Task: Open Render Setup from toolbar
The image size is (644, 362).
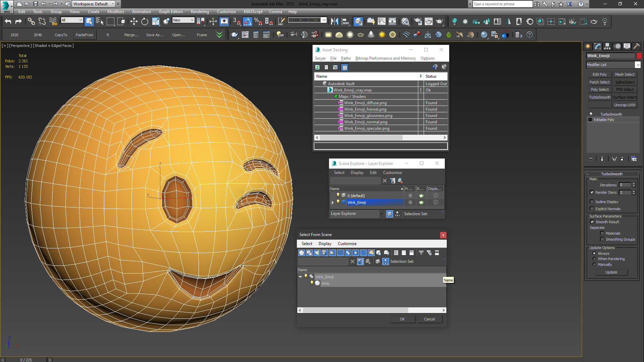Action: 418,21
